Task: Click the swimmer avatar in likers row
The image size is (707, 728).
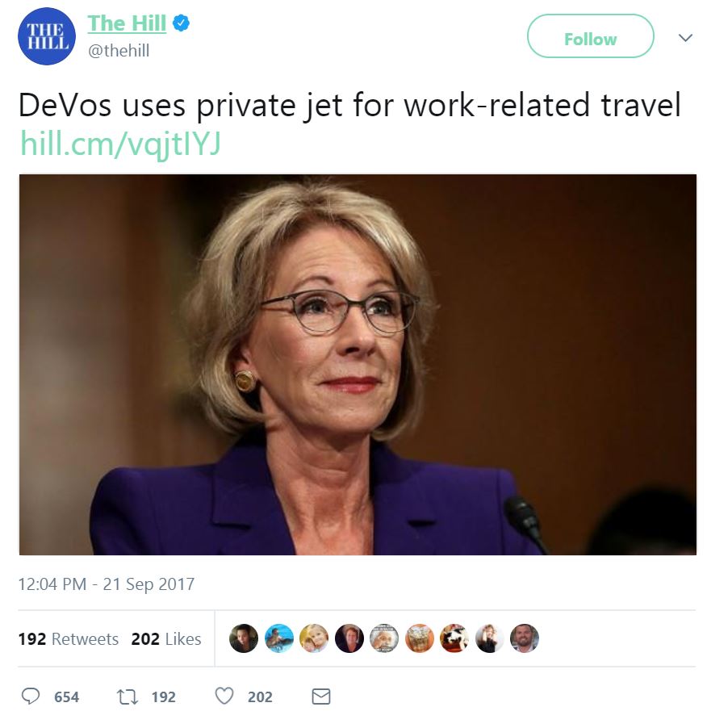Action: pyautogui.click(x=279, y=638)
